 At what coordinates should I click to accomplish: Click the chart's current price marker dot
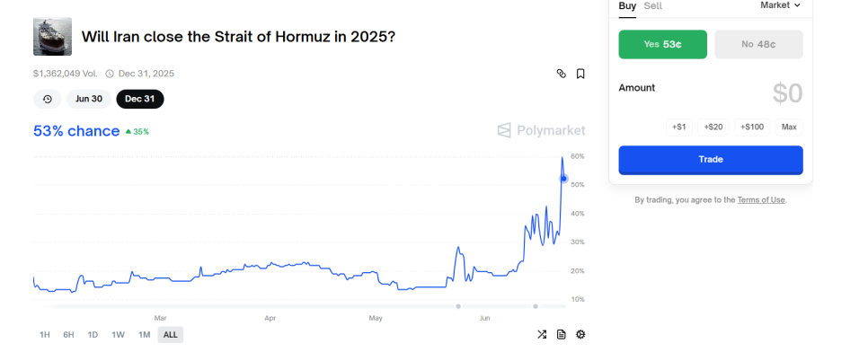563,178
